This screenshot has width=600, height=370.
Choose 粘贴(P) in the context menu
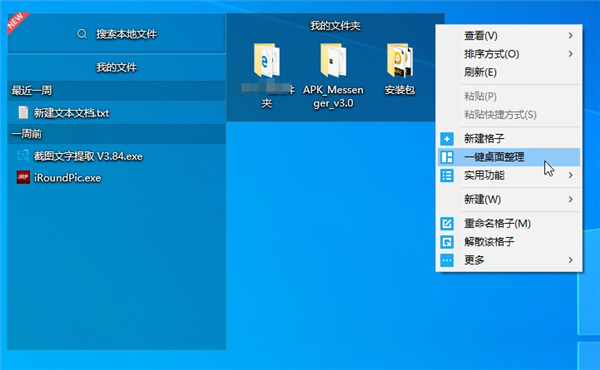coord(509,96)
